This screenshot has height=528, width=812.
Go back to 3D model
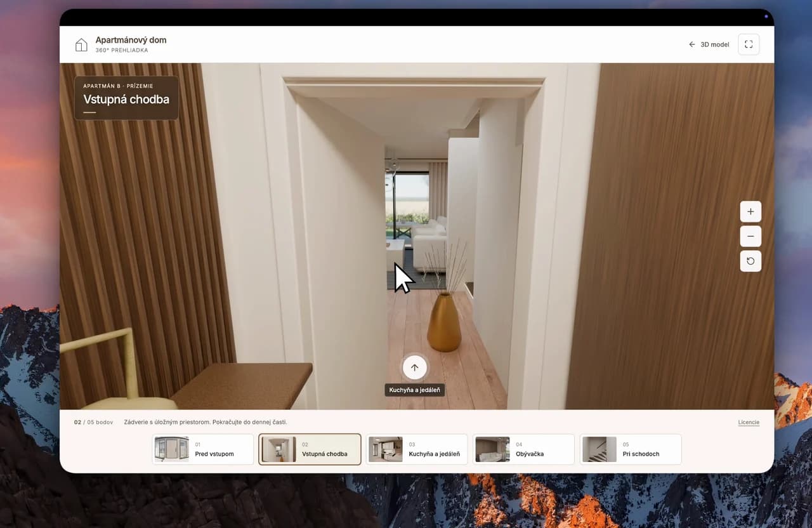(x=709, y=44)
